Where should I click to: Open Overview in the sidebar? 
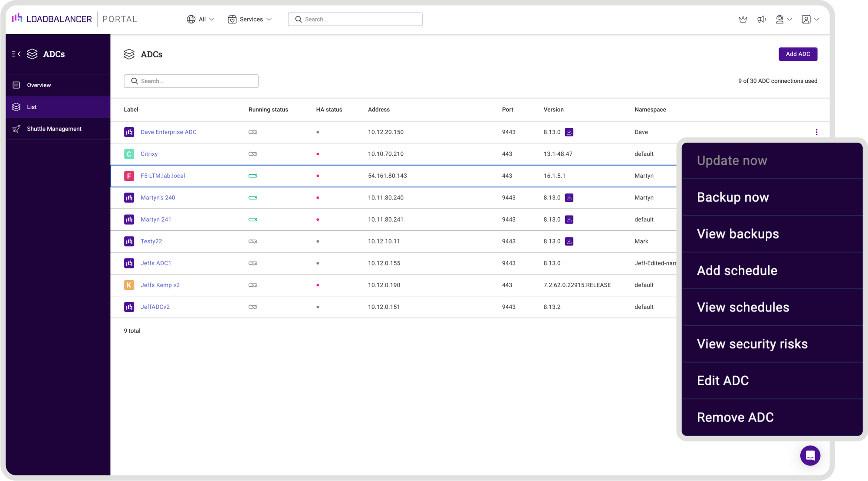58,85
